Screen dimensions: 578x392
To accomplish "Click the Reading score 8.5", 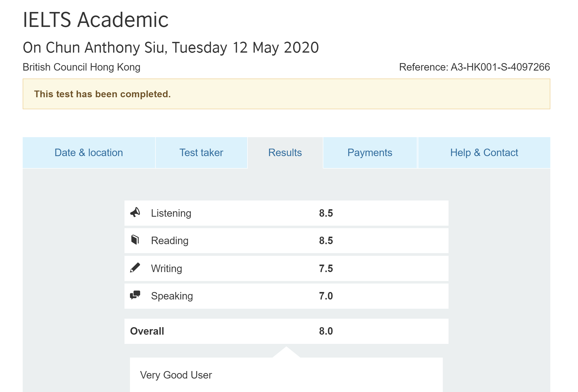I will coord(326,241).
